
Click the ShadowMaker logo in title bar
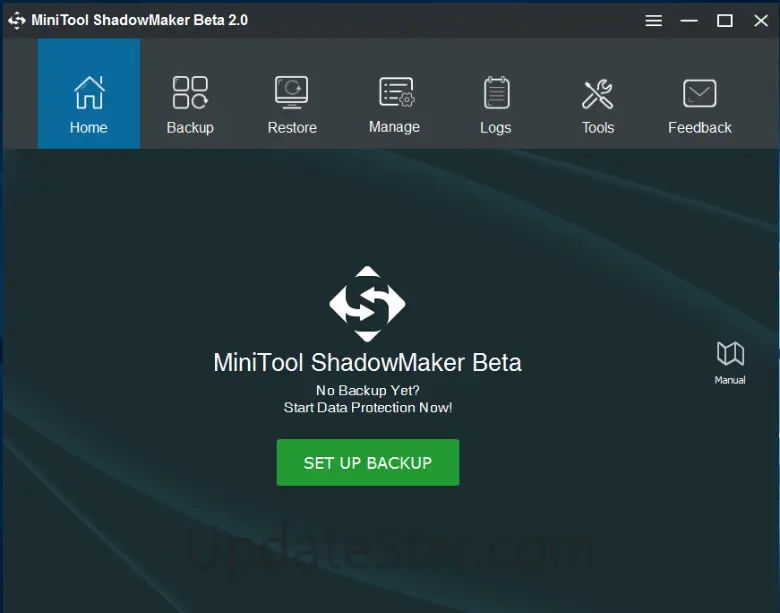click(x=16, y=20)
